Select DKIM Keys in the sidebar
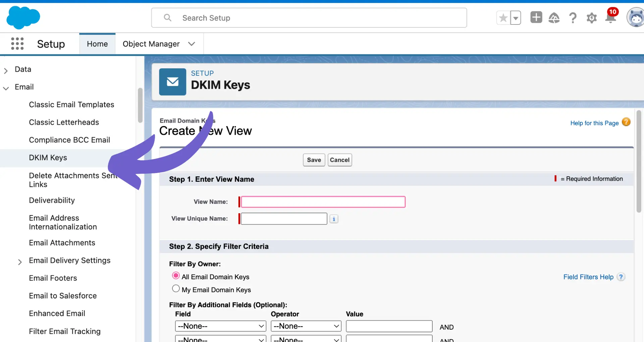The height and width of the screenshot is (342, 644). pos(48,158)
